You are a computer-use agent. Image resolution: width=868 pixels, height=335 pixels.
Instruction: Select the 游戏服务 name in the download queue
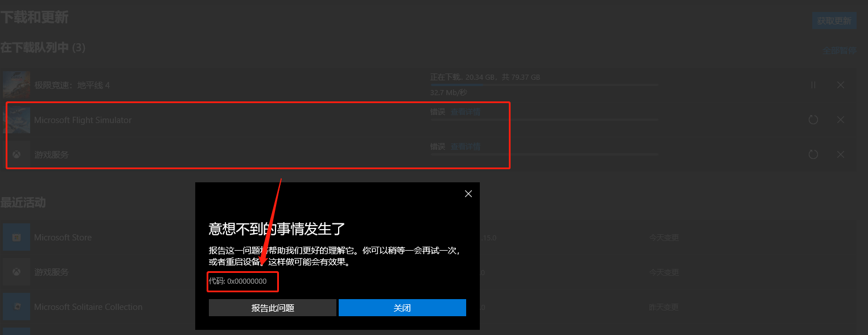click(51, 155)
